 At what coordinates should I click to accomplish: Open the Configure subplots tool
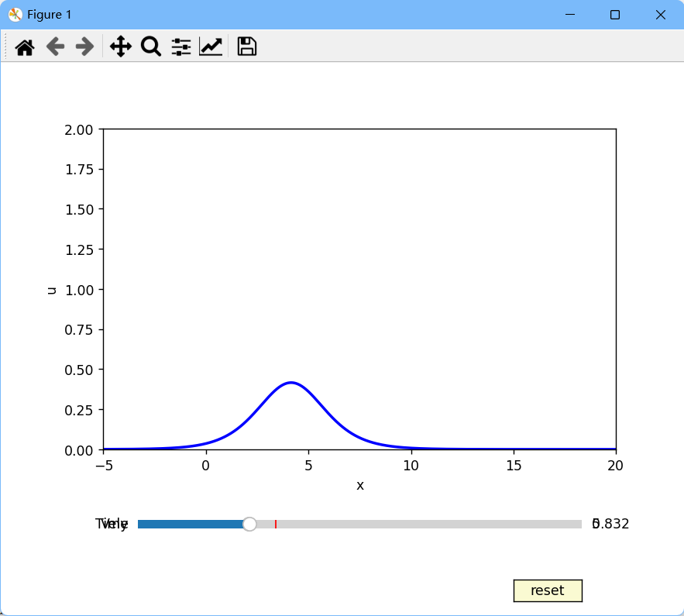pos(180,47)
